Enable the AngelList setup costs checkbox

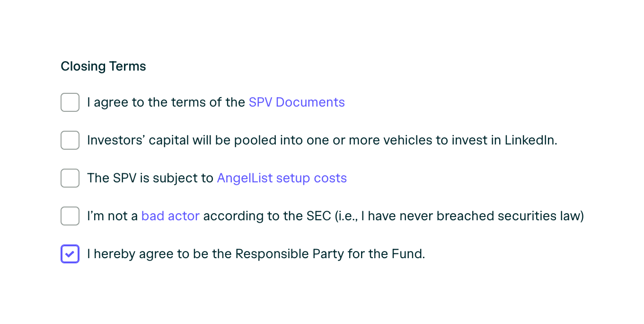click(x=70, y=178)
